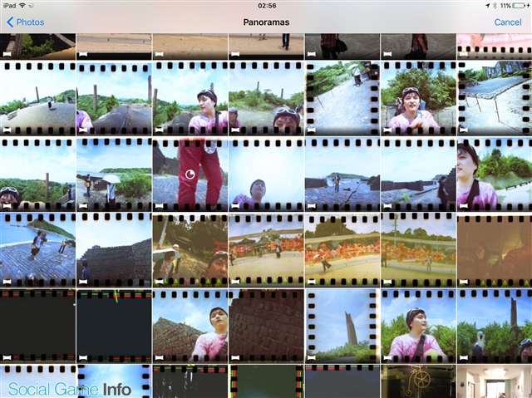Image resolution: width=532 pixels, height=398 pixels.
Task: Select the umbrella and red torii gate photo
Action: pyautogui.click(x=190, y=250)
